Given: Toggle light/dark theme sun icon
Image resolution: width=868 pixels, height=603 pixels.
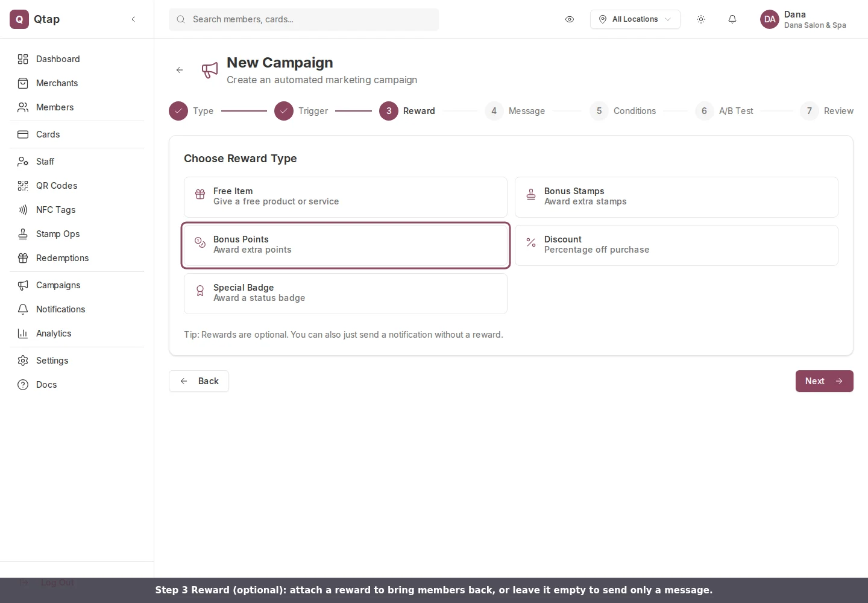Looking at the screenshot, I should (x=701, y=19).
